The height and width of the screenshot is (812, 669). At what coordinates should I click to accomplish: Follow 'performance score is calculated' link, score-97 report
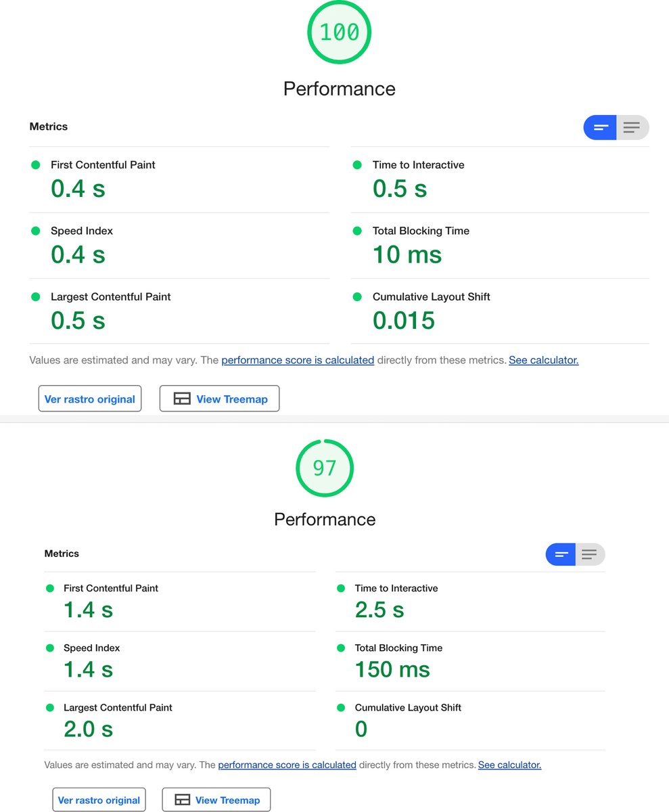click(x=287, y=765)
